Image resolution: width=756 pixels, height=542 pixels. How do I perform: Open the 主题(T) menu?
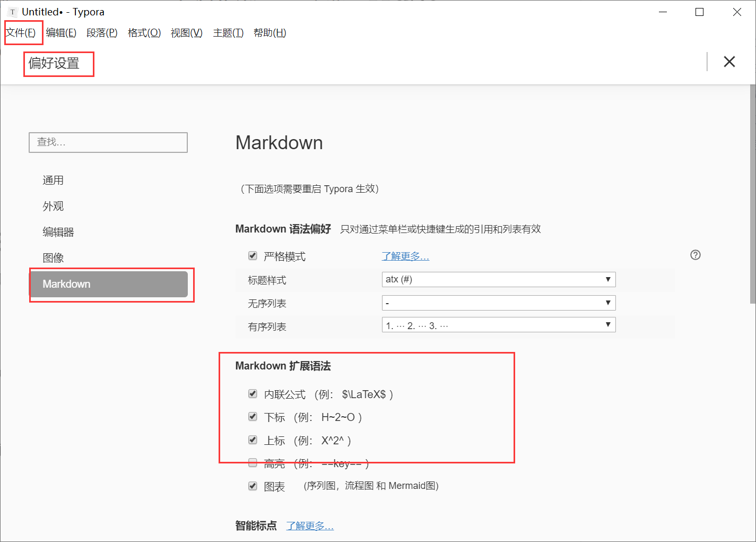coord(228,33)
